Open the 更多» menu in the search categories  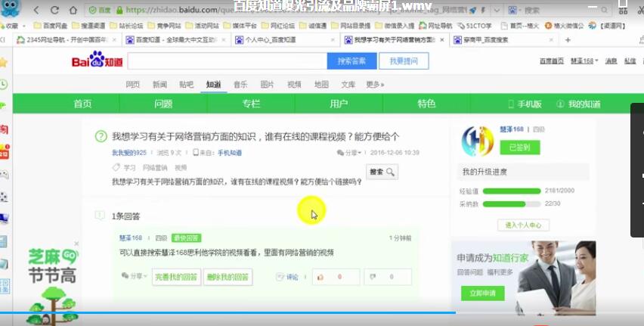tap(375, 84)
